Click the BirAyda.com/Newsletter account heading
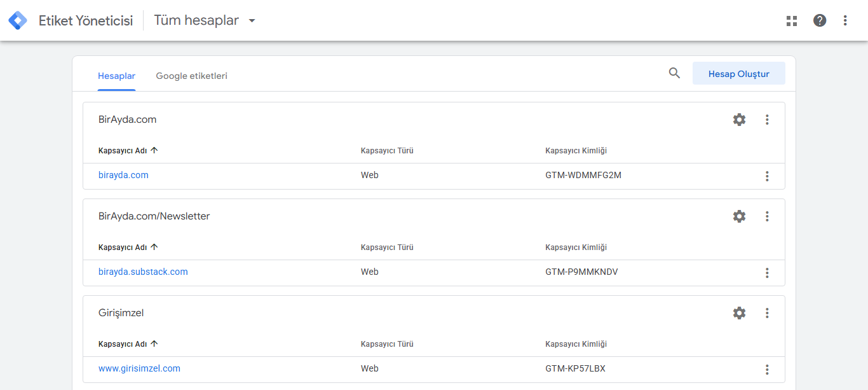This screenshot has width=868, height=390. (154, 216)
